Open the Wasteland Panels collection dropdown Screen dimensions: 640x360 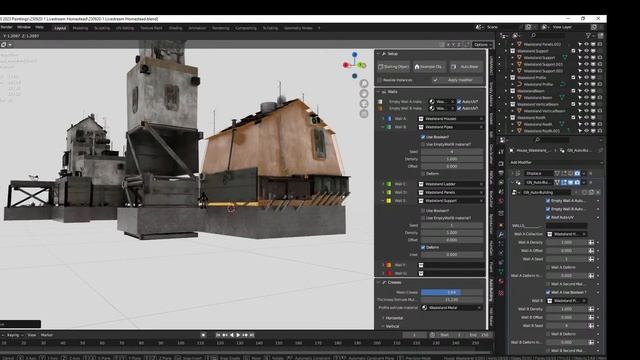click(x=451, y=192)
